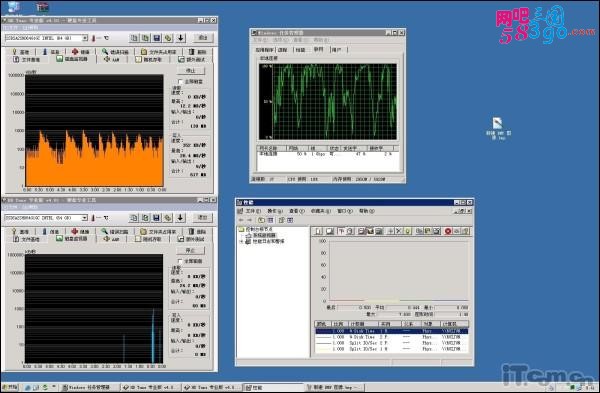The width and height of the screenshot is (600, 393).
Task: Open the magnifier error scan tab in the orange-graph HD Tune window
Action: tap(115, 52)
